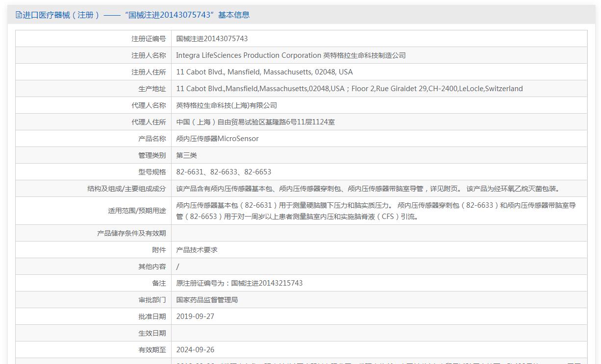The height and width of the screenshot is (364, 601).
Task: Select approving authority 国家药品监督管理局
Action: coord(207,300)
